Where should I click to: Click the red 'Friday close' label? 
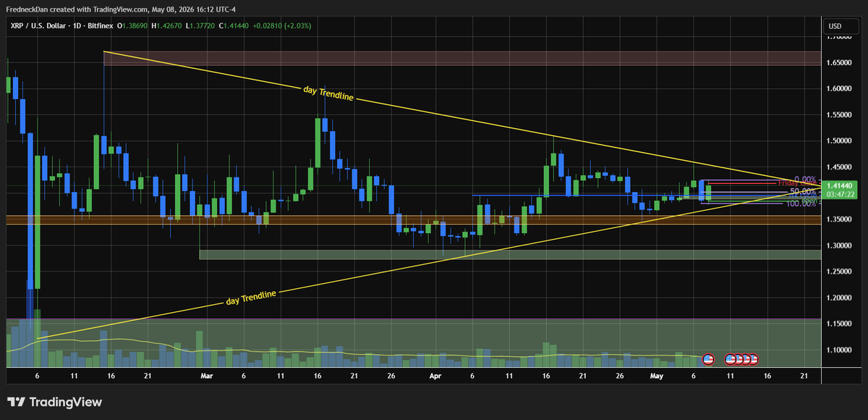[797, 184]
